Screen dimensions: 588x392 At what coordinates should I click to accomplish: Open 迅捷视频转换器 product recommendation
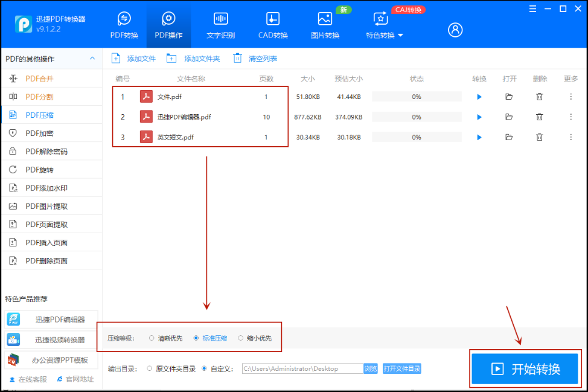(51, 340)
